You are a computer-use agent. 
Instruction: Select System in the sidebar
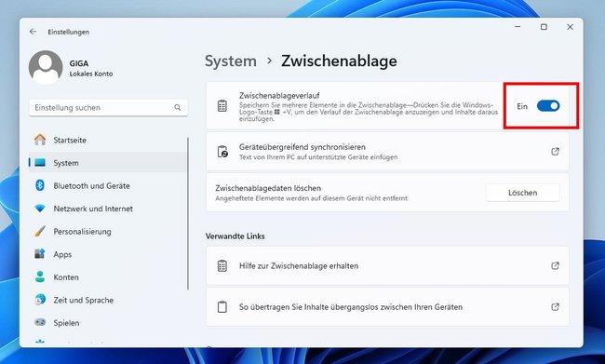pos(108,163)
